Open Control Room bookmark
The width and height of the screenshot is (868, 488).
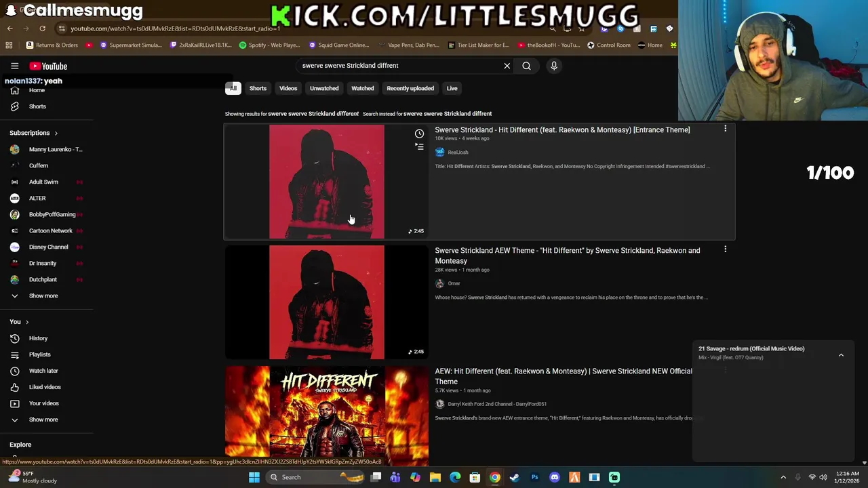[x=609, y=45]
